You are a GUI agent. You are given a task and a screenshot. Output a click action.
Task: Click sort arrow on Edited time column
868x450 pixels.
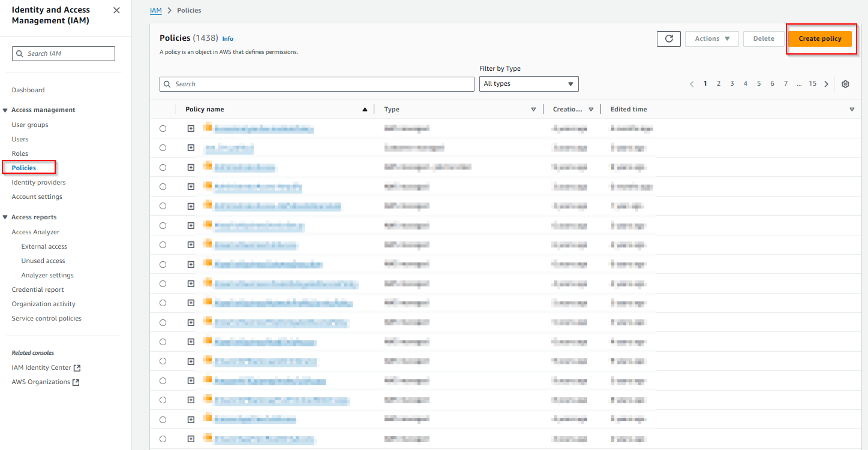[852, 110]
